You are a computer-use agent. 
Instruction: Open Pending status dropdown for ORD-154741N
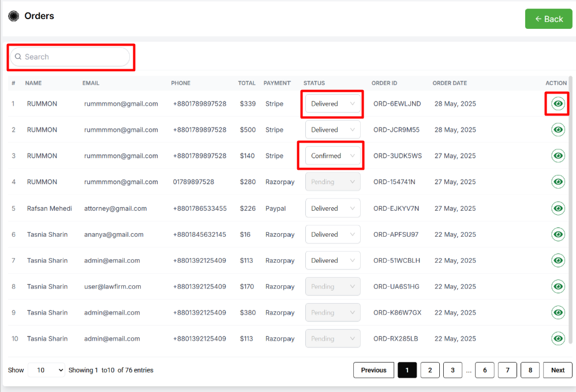pyautogui.click(x=333, y=182)
